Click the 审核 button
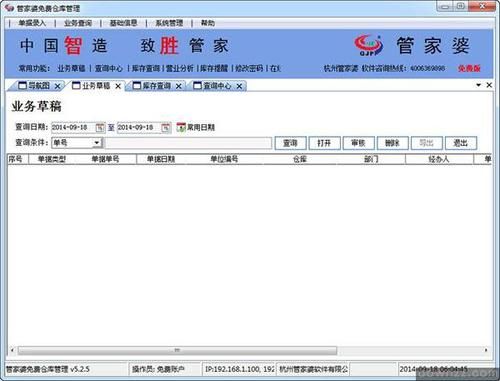The image size is (500, 381). point(358,143)
